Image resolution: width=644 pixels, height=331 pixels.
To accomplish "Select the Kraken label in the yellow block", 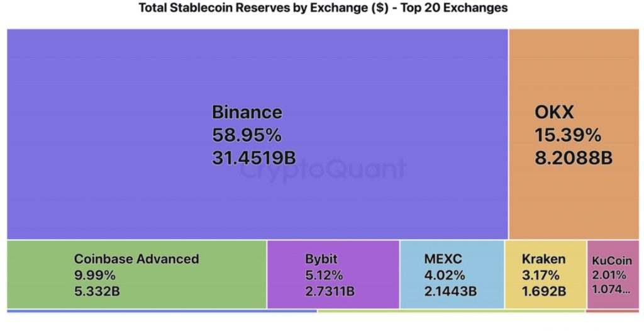I will pyautogui.click(x=543, y=259).
